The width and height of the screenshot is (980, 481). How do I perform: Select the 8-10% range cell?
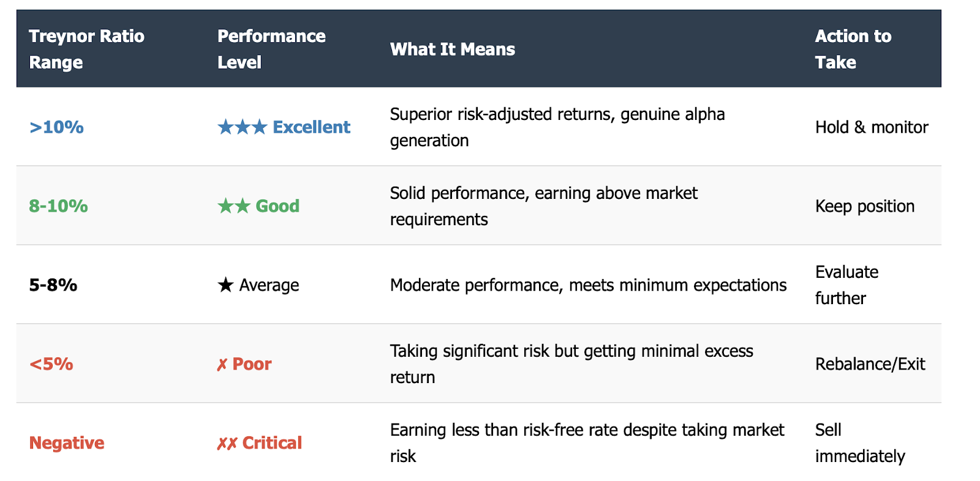(58, 206)
